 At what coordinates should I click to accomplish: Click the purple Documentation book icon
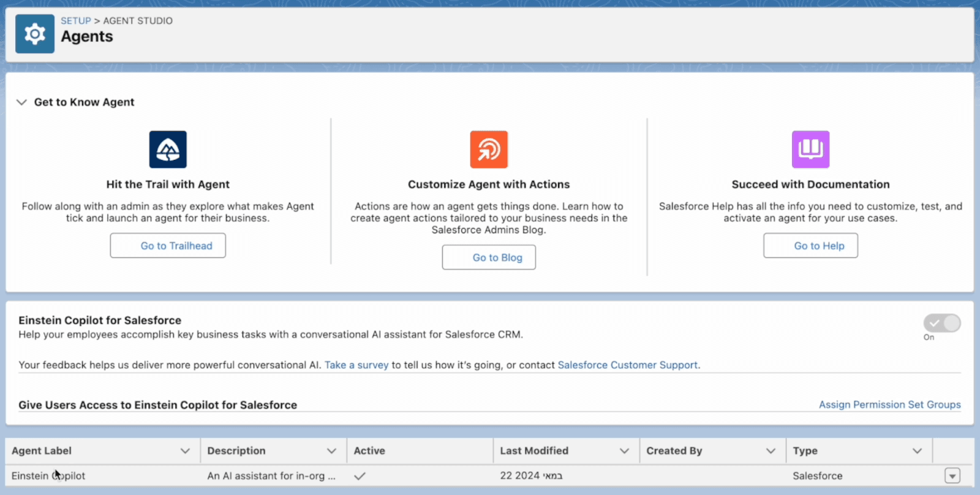pyautogui.click(x=810, y=149)
